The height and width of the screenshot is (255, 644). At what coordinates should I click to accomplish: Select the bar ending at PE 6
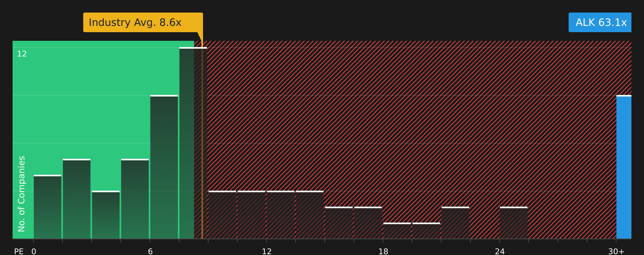click(x=135, y=199)
